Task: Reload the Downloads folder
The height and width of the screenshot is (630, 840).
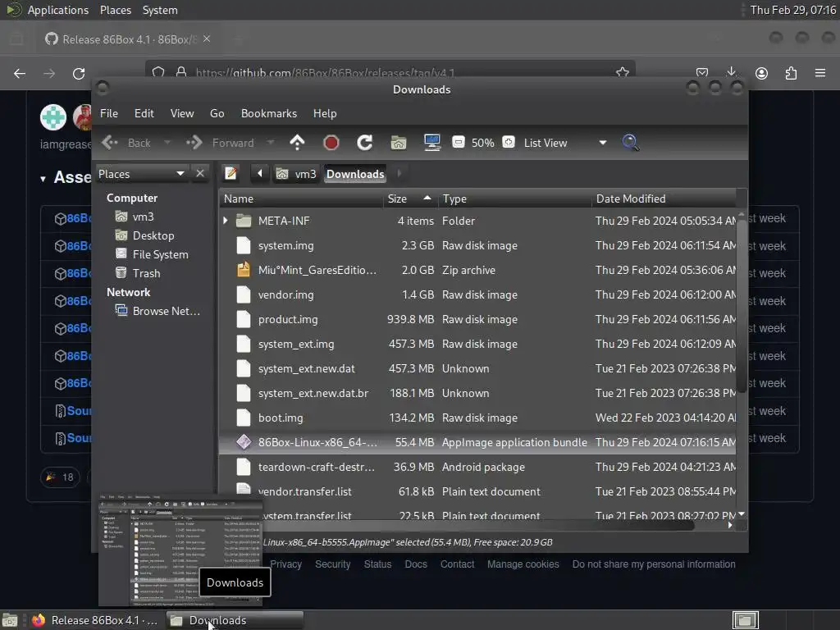Action: [365, 143]
